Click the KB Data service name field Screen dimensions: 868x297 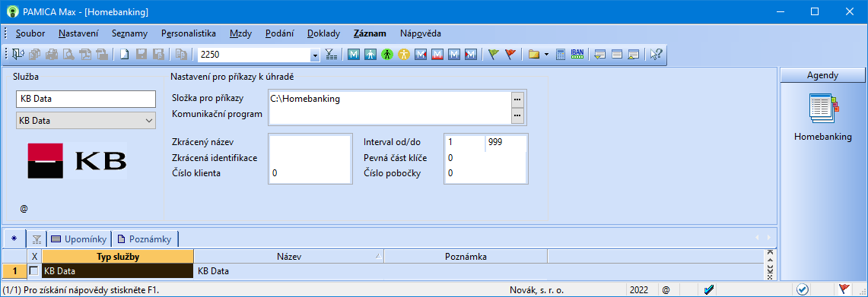(x=87, y=99)
